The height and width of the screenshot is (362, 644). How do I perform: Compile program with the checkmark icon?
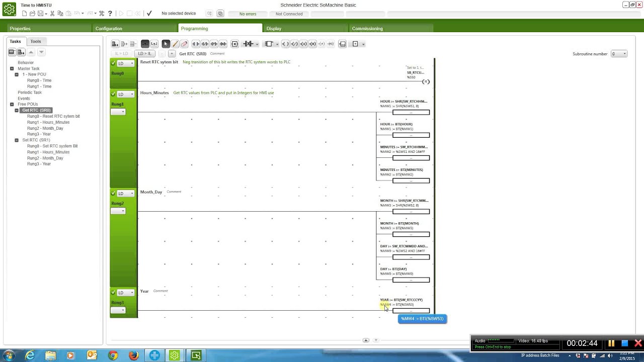click(149, 14)
